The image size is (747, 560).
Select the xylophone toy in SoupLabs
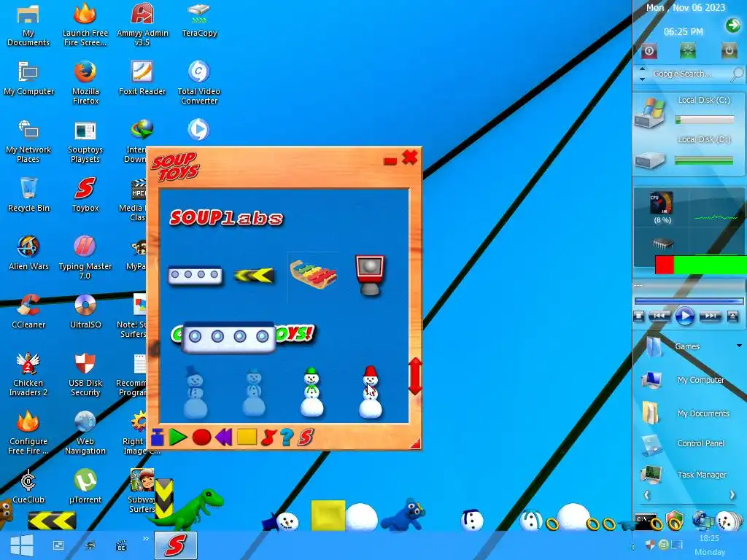pos(313,274)
